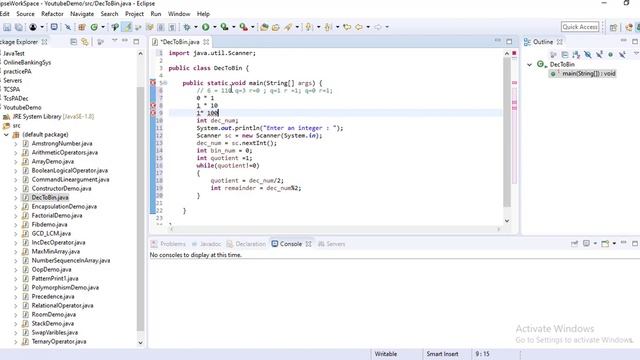This screenshot has width=640, height=360.
Task: Click the error marker on line 9
Action: pyautogui.click(x=153, y=113)
